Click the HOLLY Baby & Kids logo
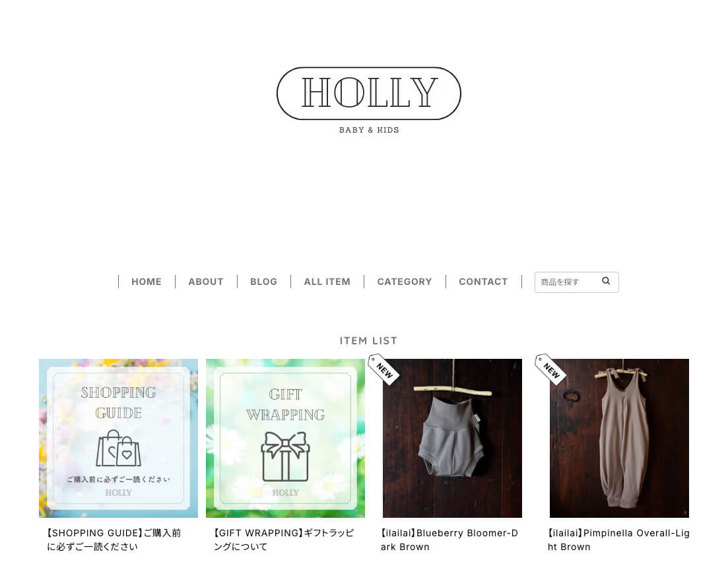This screenshot has width=728, height=562. [369, 100]
